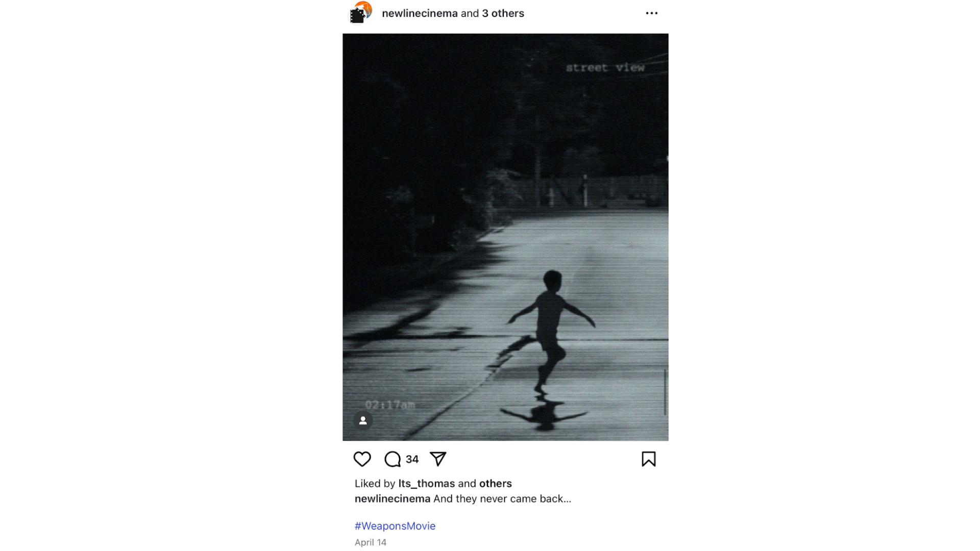Click the caption text And they never came back
980x551 pixels.
coord(502,498)
